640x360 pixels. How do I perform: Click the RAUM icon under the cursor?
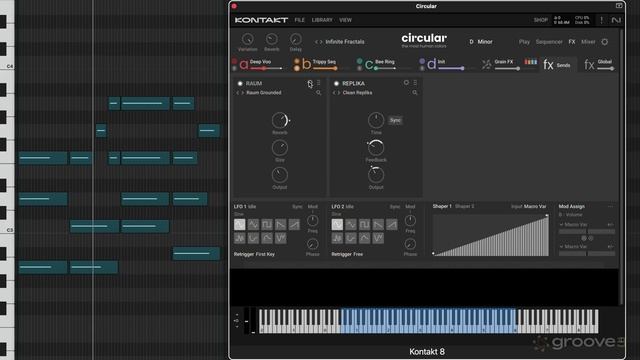pyautogui.click(x=310, y=83)
